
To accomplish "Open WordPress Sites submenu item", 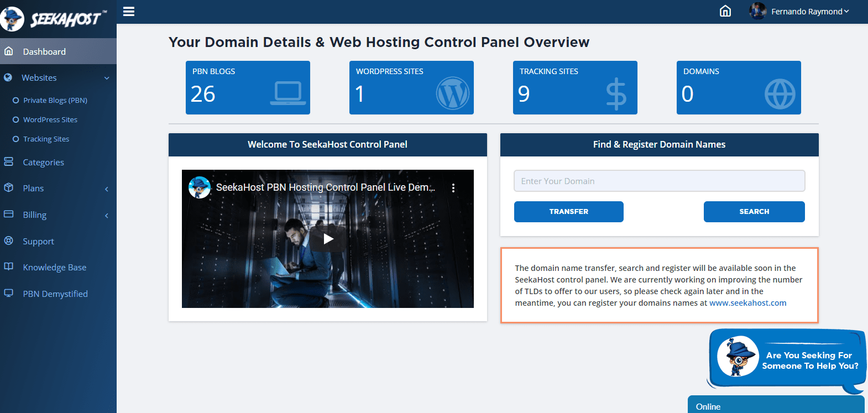I will 50,119.
